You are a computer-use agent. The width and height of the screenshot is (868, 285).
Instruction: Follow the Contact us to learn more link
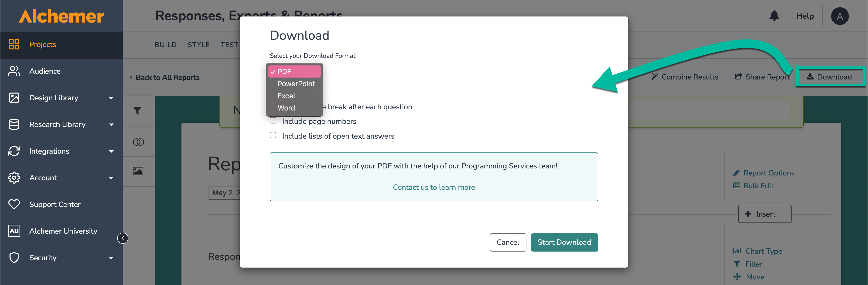click(x=434, y=187)
